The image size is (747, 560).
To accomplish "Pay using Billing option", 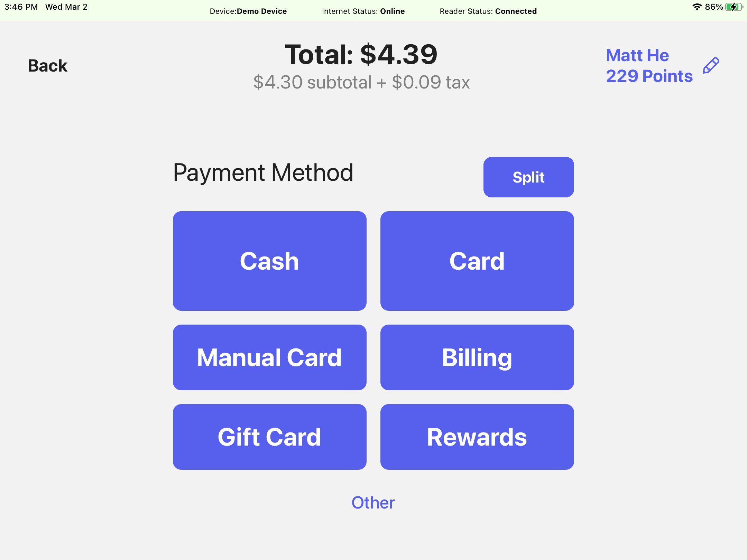I will [x=477, y=357].
